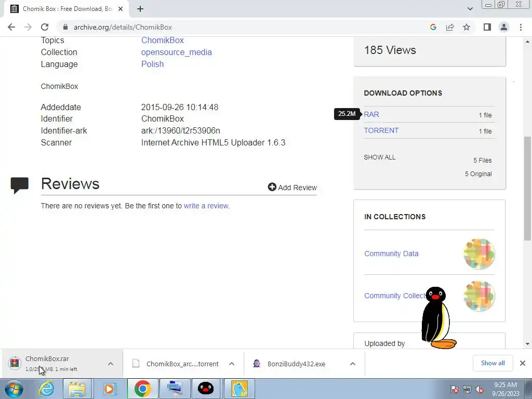This screenshot has height=399, width=532.
Task: Open Windows Explorer folder on taskbar
Action: click(x=77, y=389)
